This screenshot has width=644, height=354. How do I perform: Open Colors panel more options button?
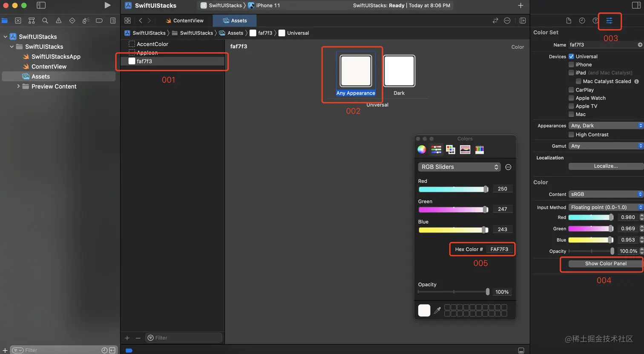pyautogui.click(x=508, y=167)
